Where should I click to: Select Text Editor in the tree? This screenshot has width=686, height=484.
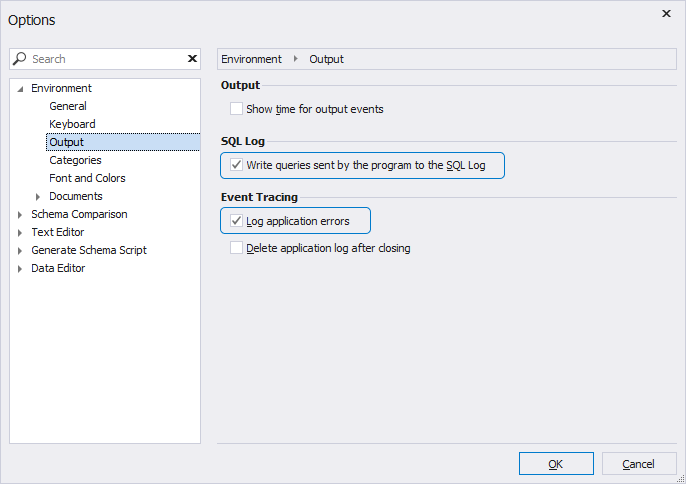click(57, 232)
